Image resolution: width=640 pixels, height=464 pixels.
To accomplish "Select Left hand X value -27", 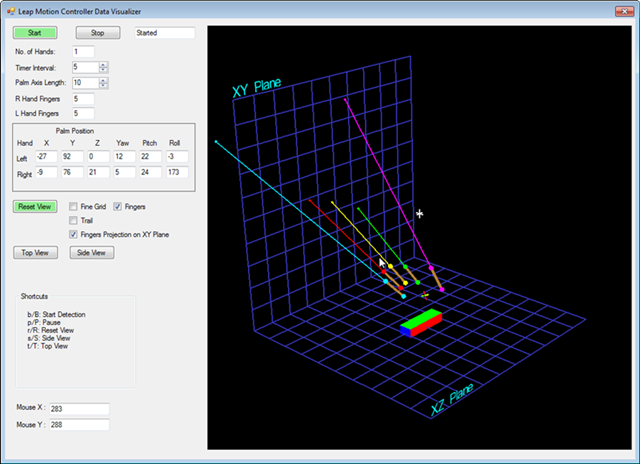I will tap(46, 156).
